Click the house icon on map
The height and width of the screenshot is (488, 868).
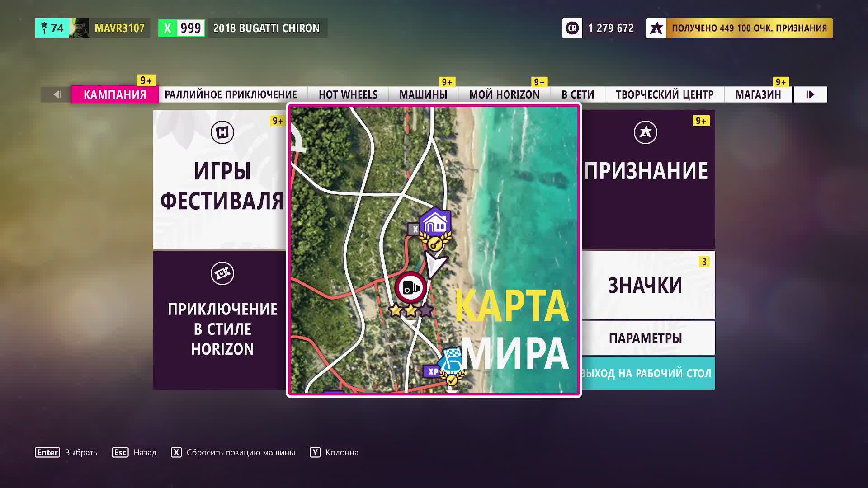[x=435, y=222]
